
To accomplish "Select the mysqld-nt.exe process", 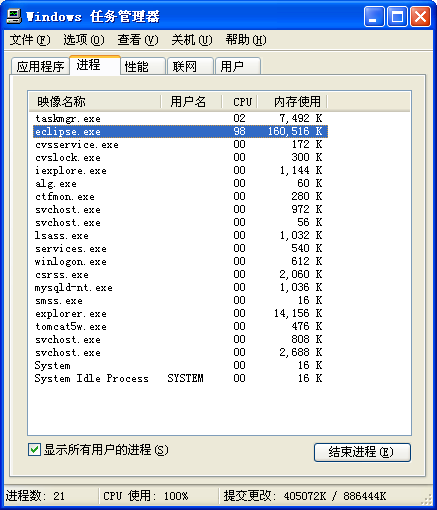I will 180,287.
